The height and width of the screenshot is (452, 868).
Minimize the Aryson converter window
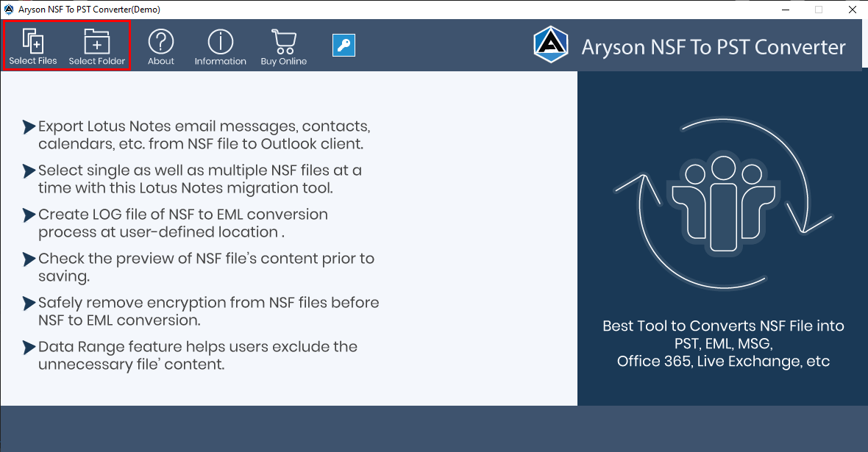(786, 10)
